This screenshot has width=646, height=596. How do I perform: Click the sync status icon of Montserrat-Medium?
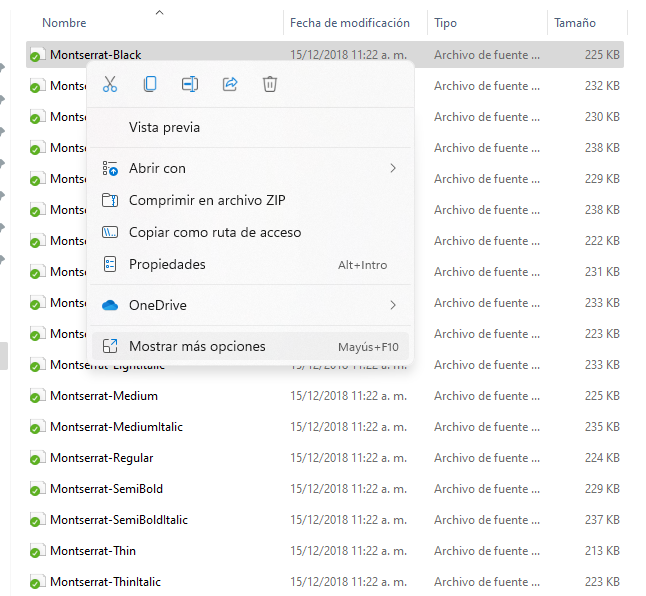point(35,397)
